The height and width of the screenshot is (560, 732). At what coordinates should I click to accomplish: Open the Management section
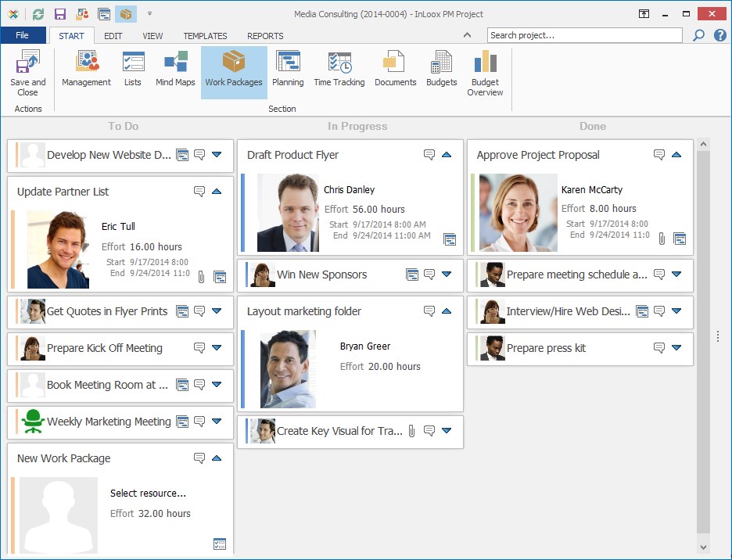point(86,68)
